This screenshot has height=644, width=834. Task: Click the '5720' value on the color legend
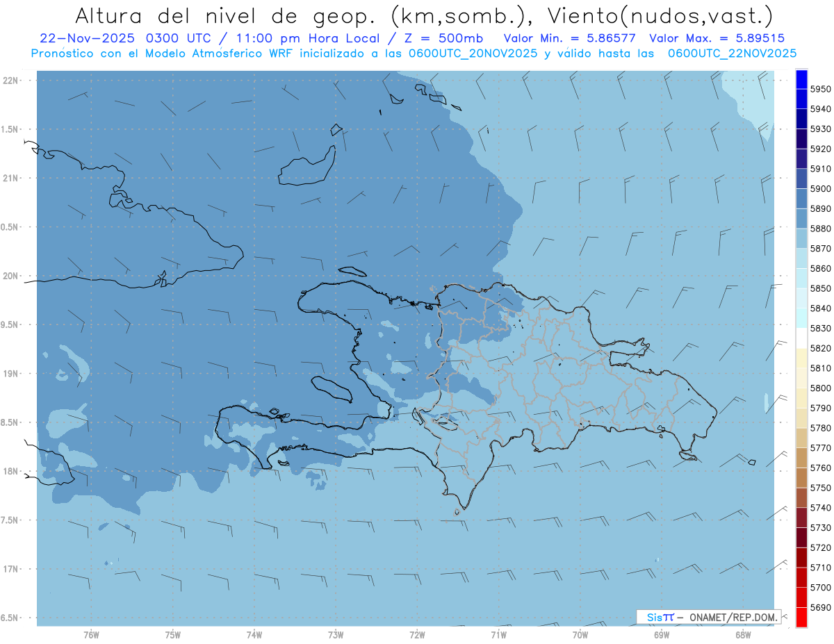(x=819, y=547)
